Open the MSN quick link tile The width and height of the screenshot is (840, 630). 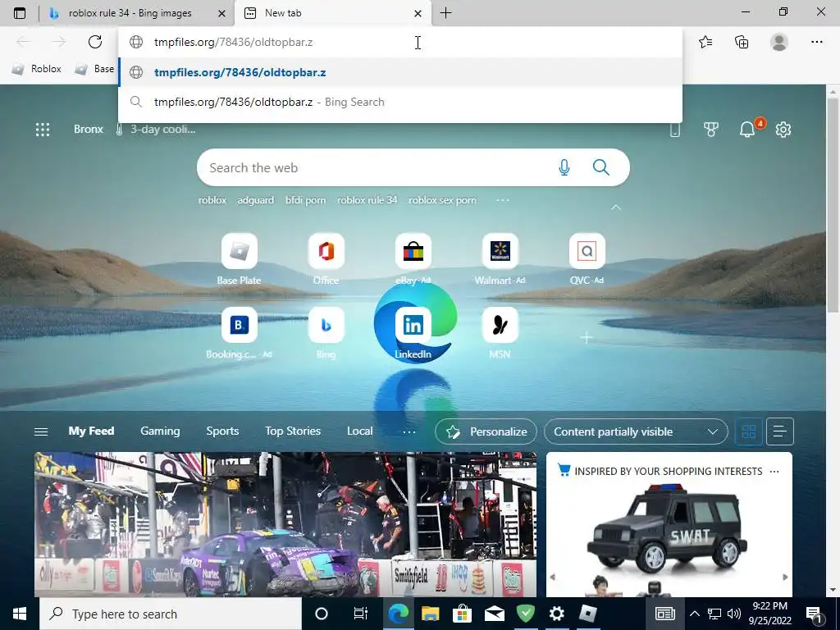500,333
